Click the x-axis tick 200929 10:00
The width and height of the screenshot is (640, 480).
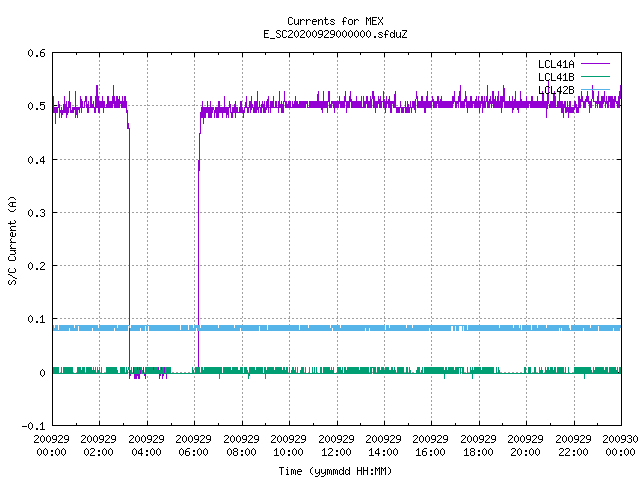tap(289, 445)
